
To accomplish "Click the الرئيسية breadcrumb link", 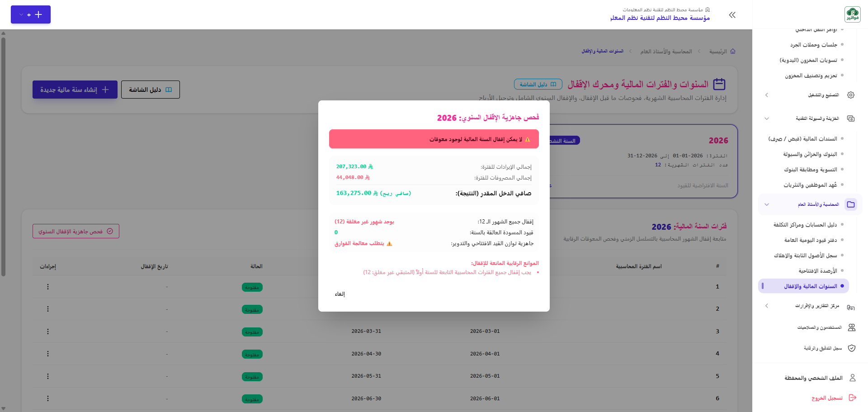I will [718, 52].
